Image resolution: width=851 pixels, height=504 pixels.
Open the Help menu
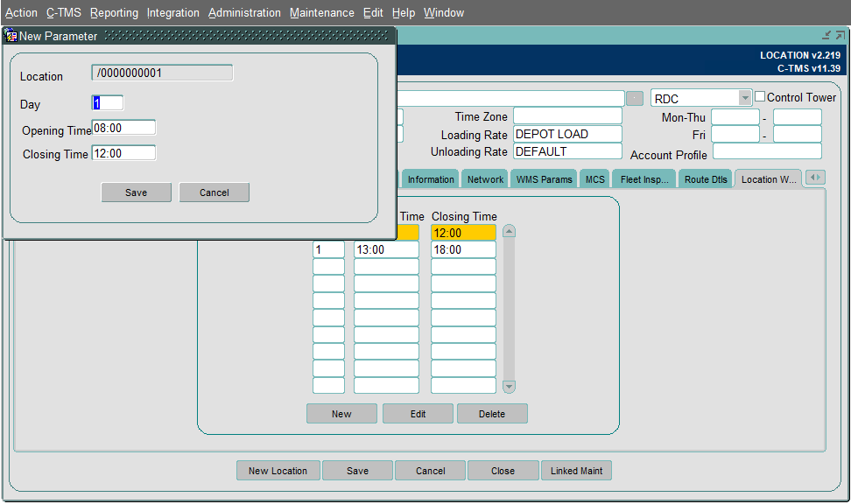(x=404, y=12)
